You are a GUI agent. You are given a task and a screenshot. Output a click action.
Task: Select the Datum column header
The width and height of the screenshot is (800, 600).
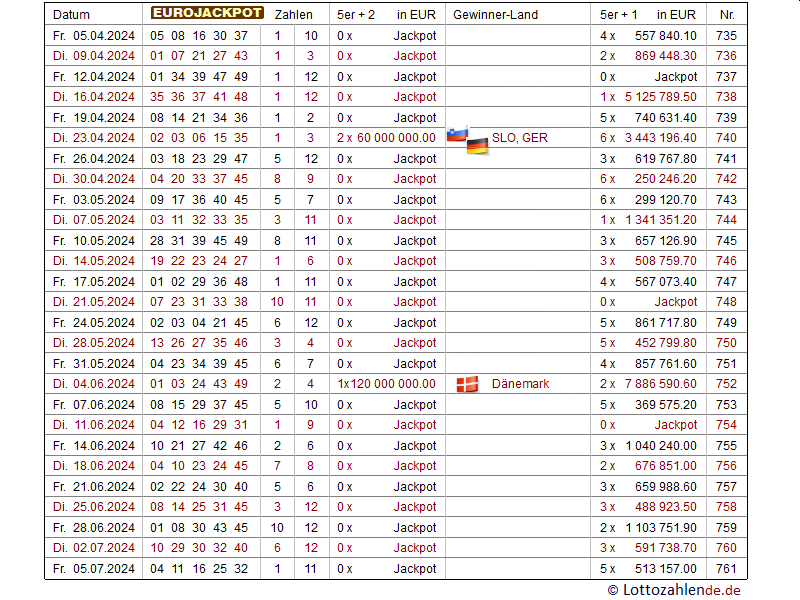point(71,15)
